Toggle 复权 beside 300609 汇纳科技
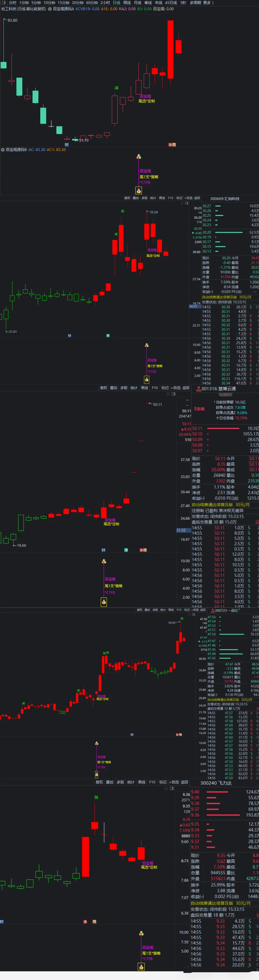This screenshot has width=259, height=980. click(127, 198)
